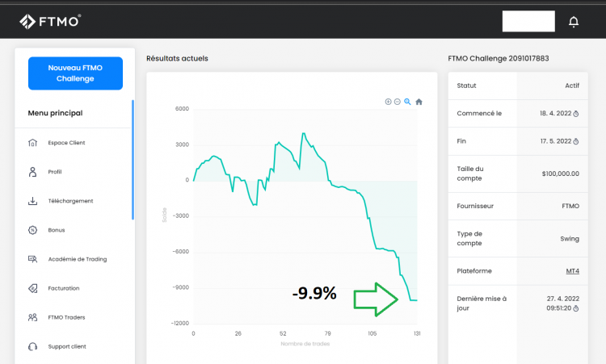
Task: Click the FTMO Challenge 2091017883 title
Action: coord(499,58)
